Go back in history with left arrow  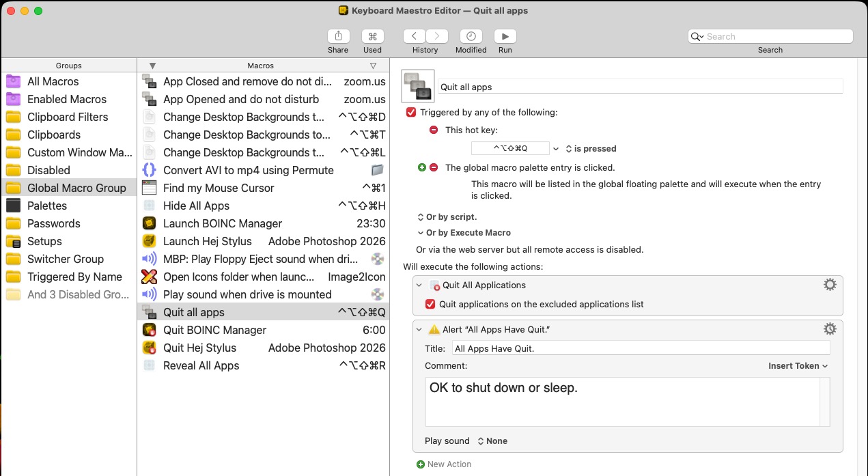[415, 36]
